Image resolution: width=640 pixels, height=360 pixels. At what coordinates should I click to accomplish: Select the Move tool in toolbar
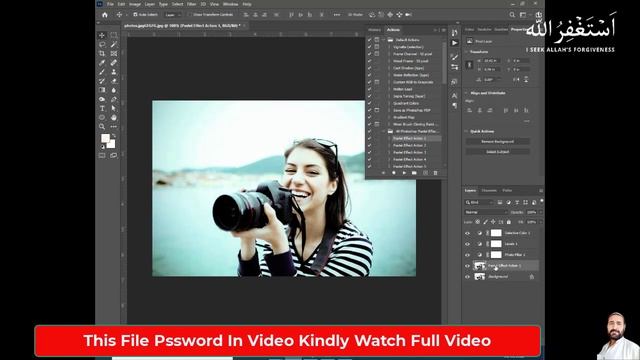pos(102,36)
